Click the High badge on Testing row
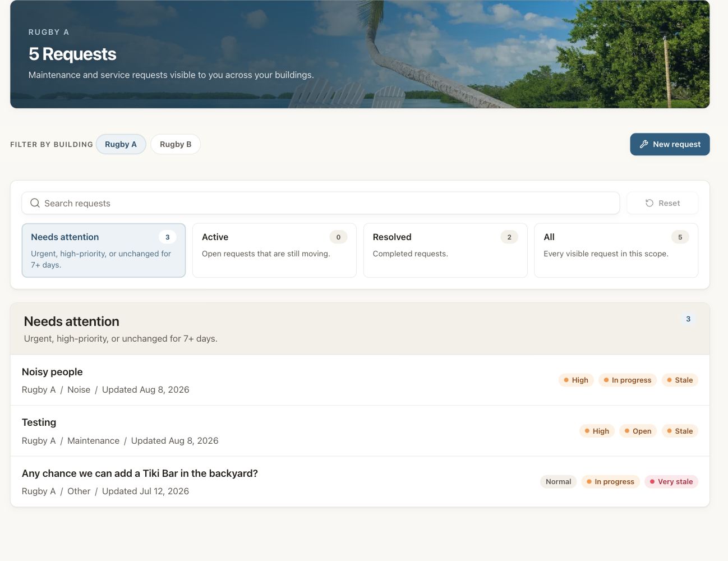This screenshot has height=561, width=728. [597, 431]
